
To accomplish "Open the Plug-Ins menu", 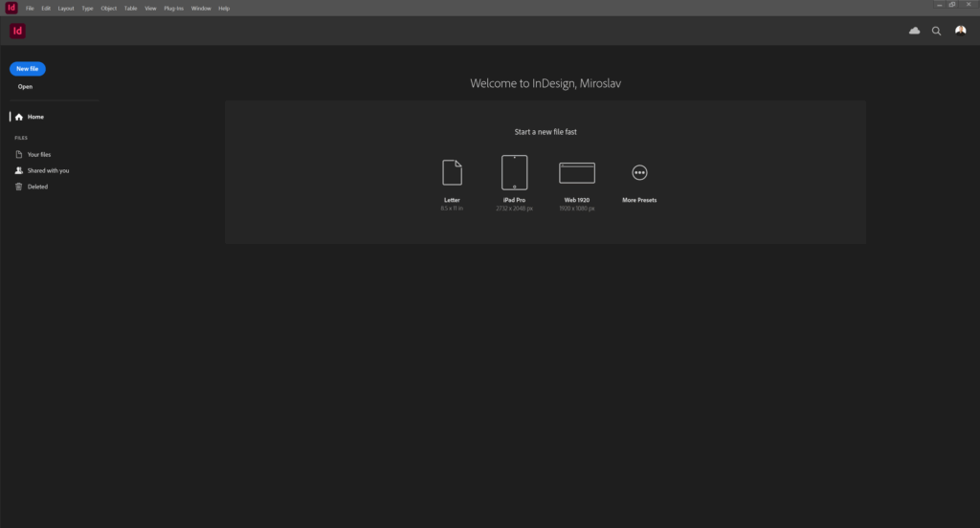I will coord(173,8).
